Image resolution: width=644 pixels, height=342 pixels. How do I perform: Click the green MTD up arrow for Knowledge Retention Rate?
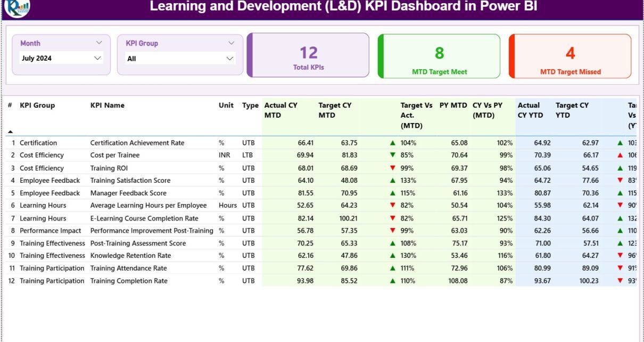click(393, 256)
